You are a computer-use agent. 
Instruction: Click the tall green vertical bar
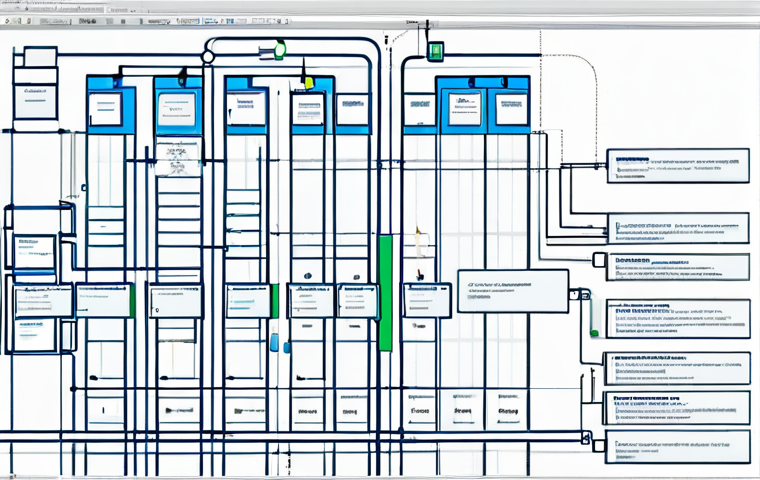[385, 293]
